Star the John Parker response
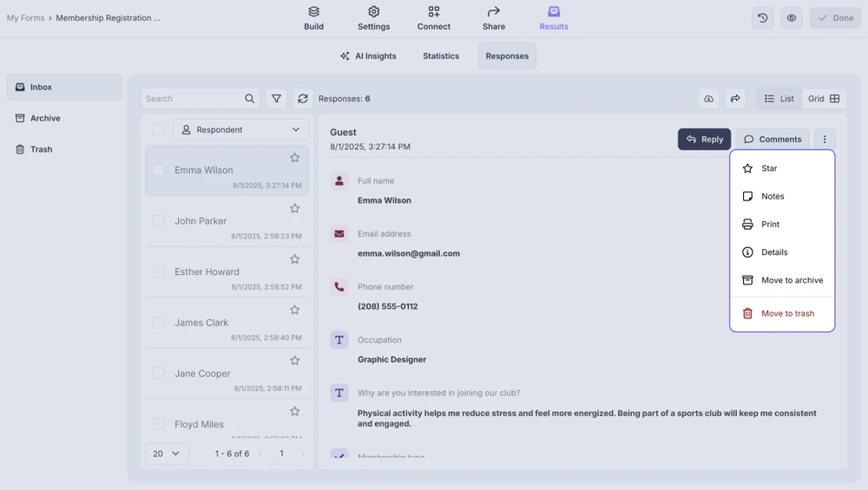868x490 pixels. point(294,208)
